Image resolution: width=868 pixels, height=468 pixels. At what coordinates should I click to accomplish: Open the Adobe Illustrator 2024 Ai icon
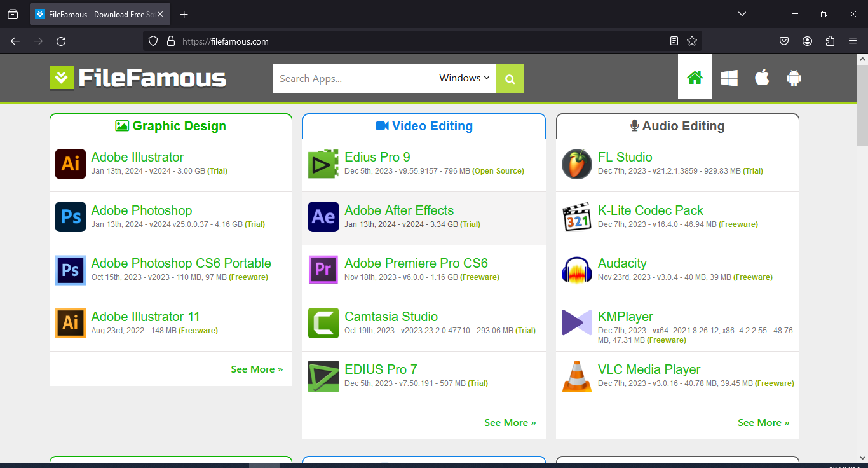pyautogui.click(x=71, y=164)
